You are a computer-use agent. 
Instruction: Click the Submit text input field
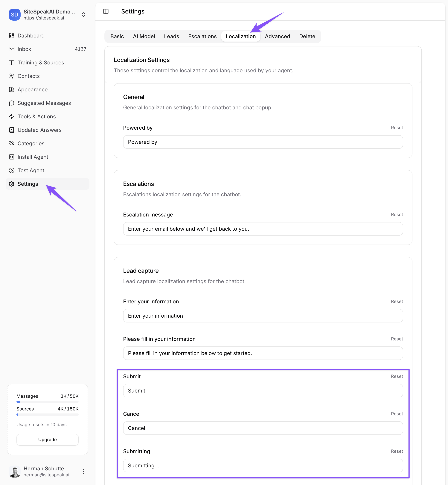[263, 391]
